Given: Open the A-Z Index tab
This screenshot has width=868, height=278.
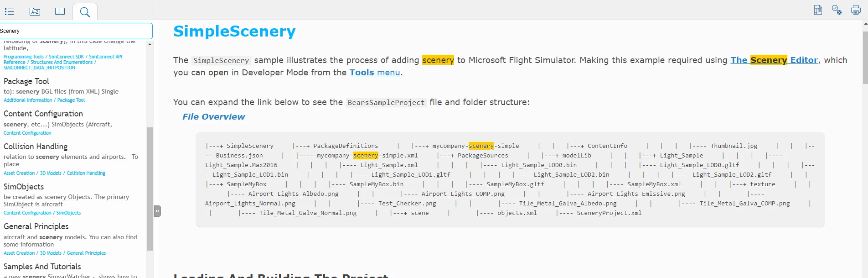Looking at the screenshot, I should pyautogui.click(x=35, y=11).
